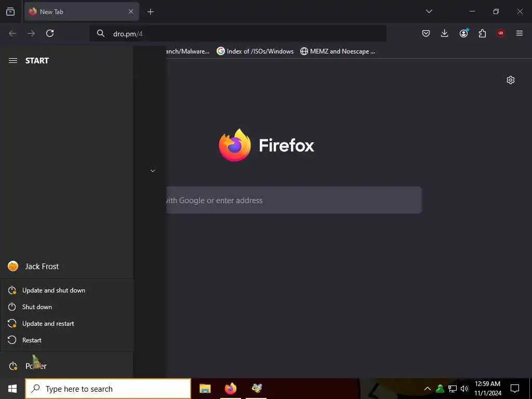
Task: Click the Jack Frost avatar icon
Action: [x=13, y=267]
